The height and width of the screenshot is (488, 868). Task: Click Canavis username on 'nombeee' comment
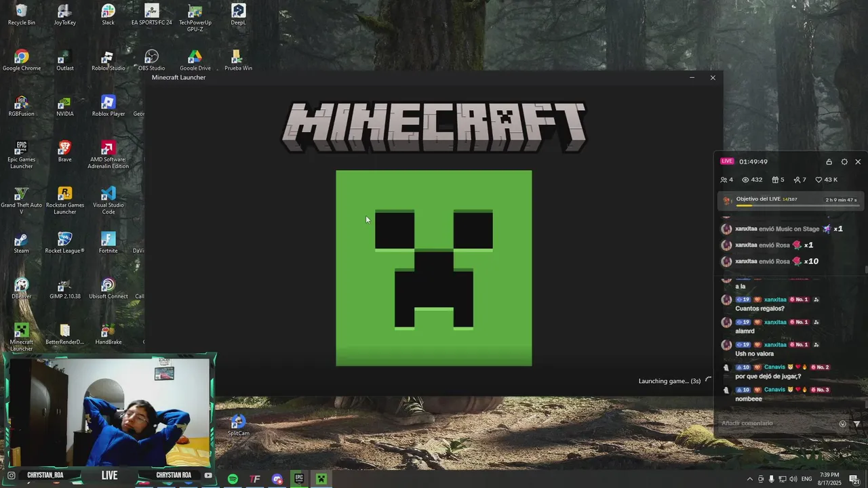(774, 390)
